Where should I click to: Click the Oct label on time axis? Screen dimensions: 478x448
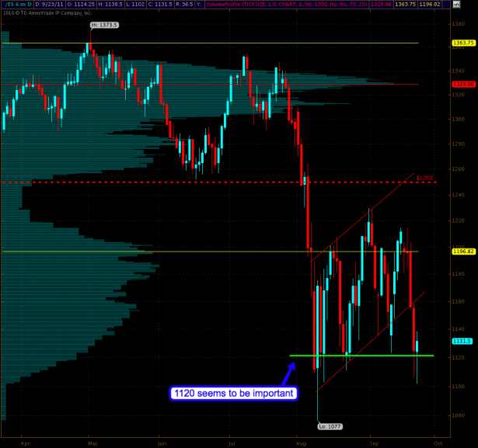(438, 443)
